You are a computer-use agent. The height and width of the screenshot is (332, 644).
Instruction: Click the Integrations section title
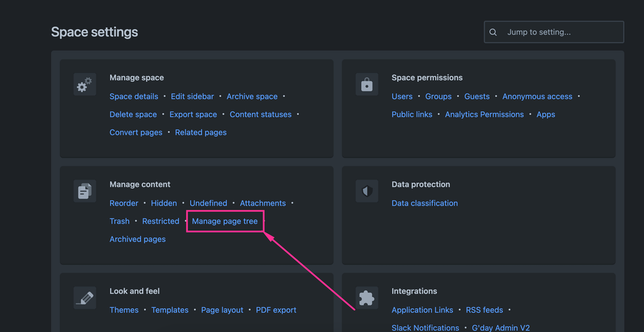click(415, 291)
